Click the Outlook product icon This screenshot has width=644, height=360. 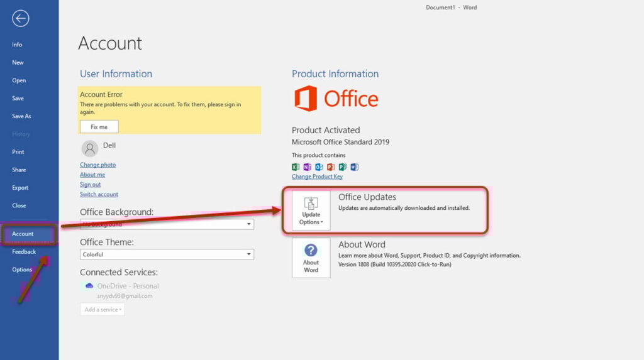point(319,166)
